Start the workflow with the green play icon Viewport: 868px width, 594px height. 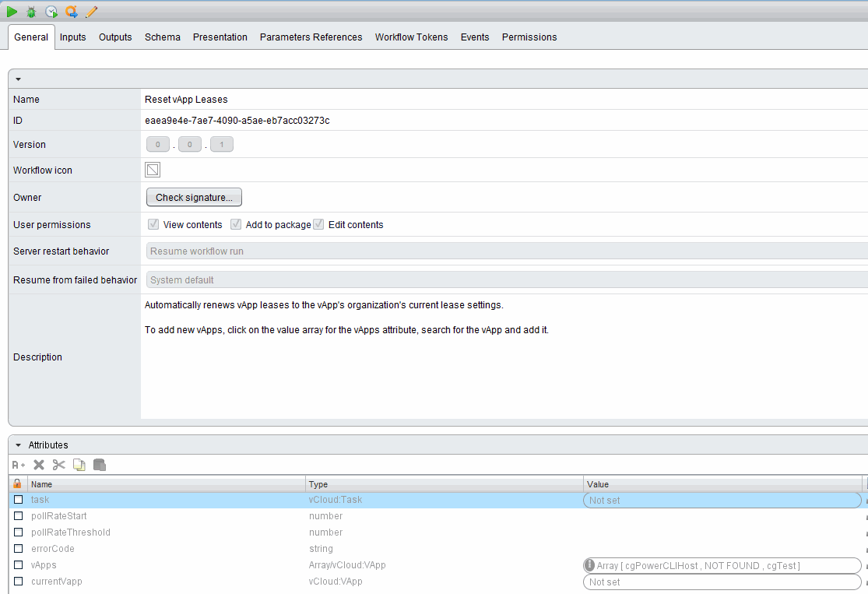(12, 12)
